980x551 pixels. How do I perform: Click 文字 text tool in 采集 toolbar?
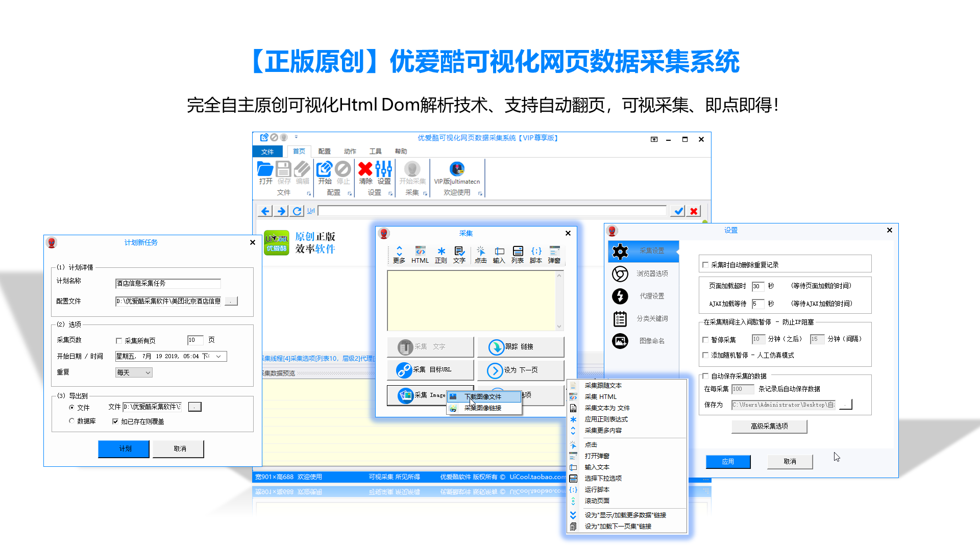pyautogui.click(x=459, y=255)
